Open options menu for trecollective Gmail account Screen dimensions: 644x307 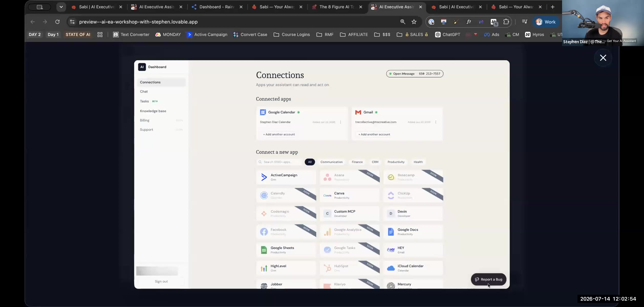(x=436, y=122)
